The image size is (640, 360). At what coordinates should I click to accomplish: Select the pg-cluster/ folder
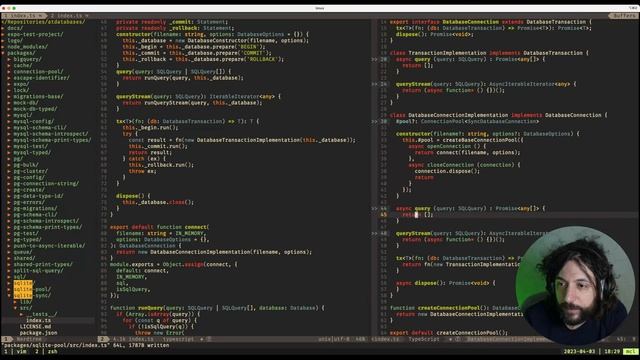(31, 171)
